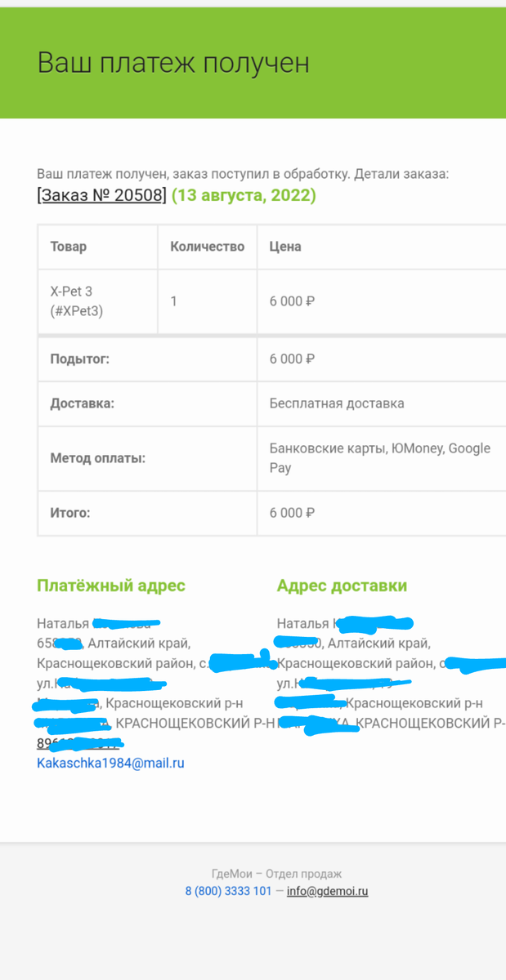Click the ГдеМои – Отдел продаж footer text

pyautogui.click(x=276, y=874)
